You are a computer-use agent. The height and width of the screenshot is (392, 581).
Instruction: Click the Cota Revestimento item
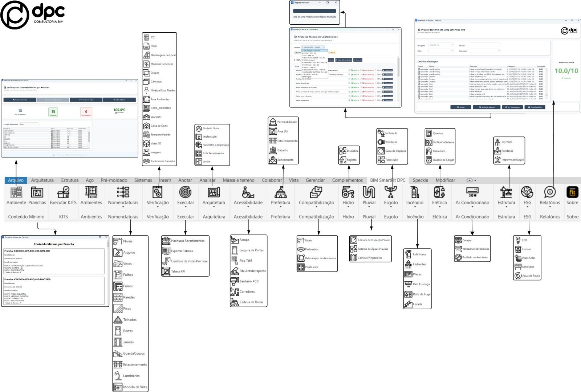pos(210,153)
